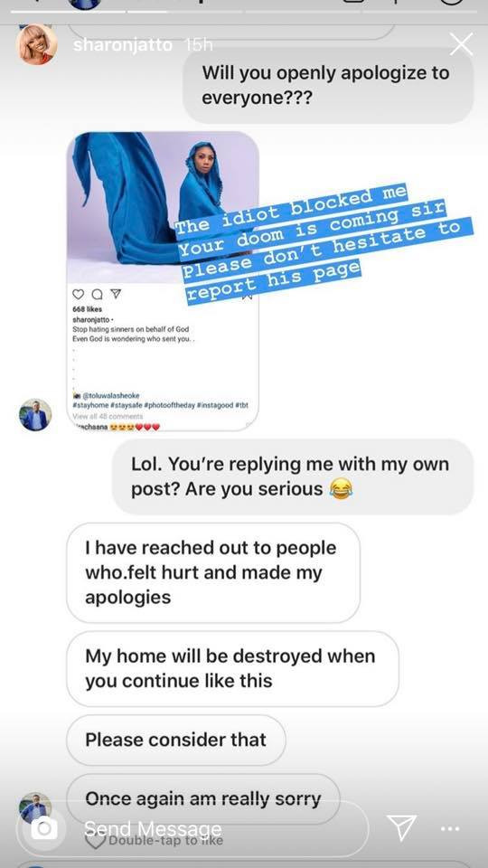The width and height of the screenshot is (488, 868).
Task: Select the 'Please consider that' message bubble
Action: [x=176, y=741]
